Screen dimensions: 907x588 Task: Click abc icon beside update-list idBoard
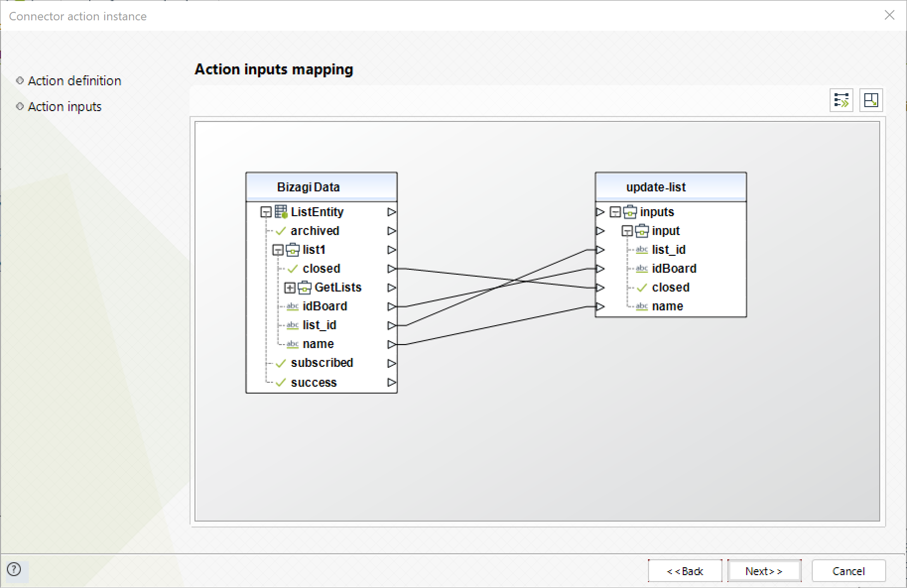point(642,269)
